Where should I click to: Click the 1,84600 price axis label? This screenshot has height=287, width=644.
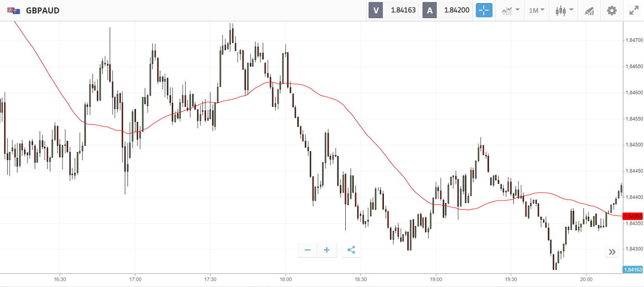coord(634,93)
